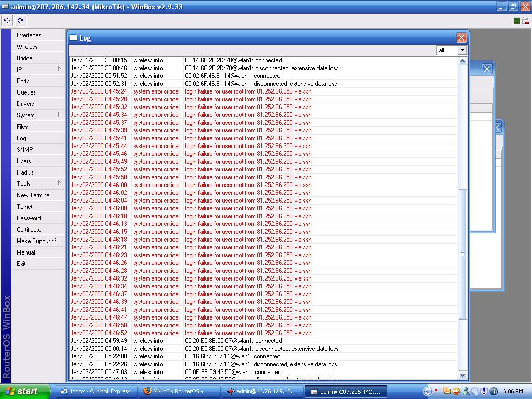Click the red flag icon in system tray
Viewport: 532px width, 399px height.
pos(437,391)
